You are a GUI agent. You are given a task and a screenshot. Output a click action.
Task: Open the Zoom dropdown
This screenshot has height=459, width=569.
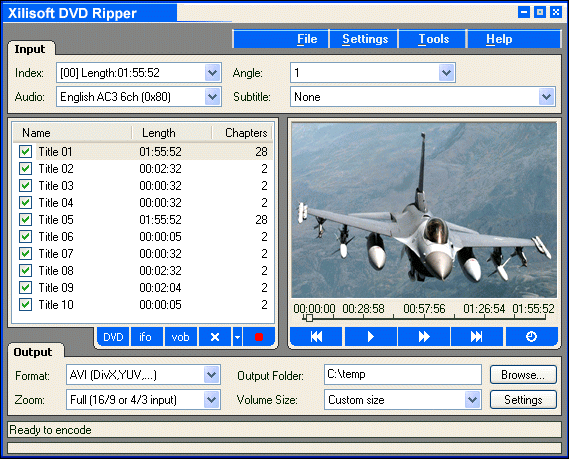coord(212,400)
